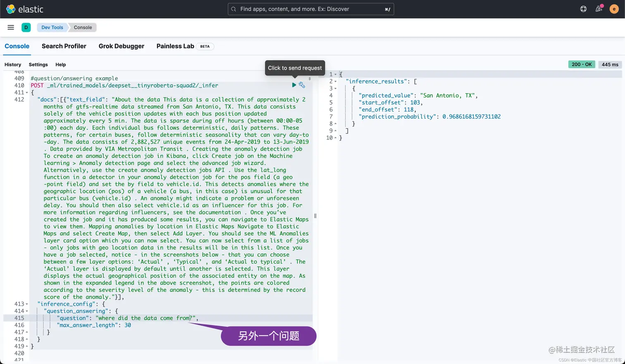Switch to the Grok Debugger tab
625x364 pixels.
pyautogui.click(x=122, y=46)
